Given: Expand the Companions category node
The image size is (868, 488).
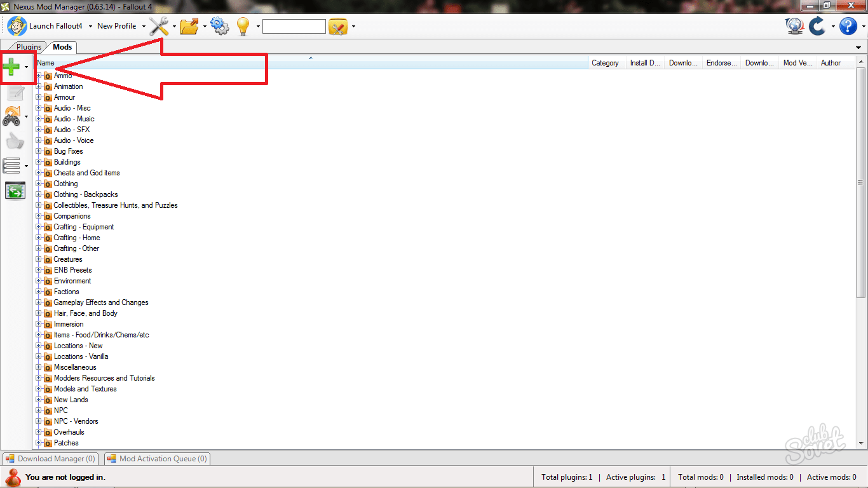Looking at the screenshot, I should (39, 216).
